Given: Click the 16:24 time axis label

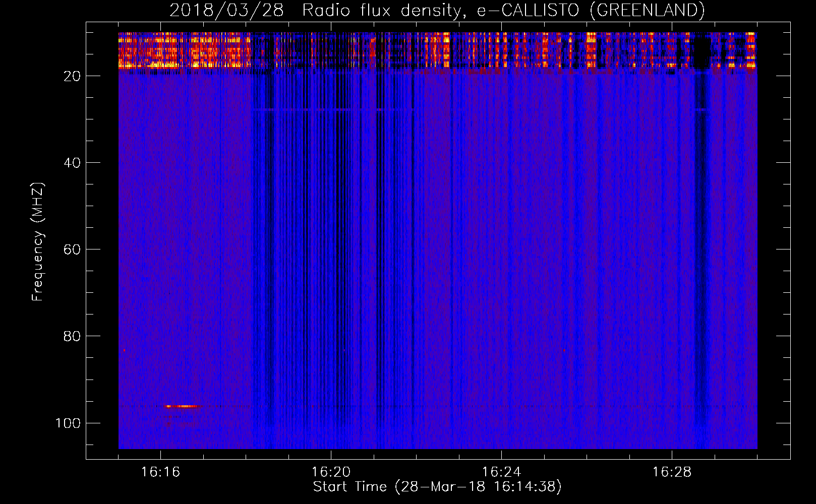Looking at the screenshot, I should (501, 472).
